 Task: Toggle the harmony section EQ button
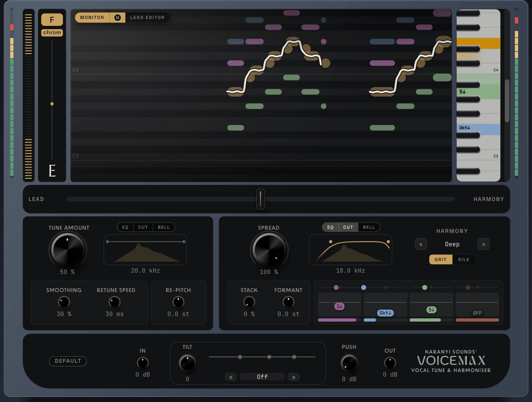pos(331,227)
